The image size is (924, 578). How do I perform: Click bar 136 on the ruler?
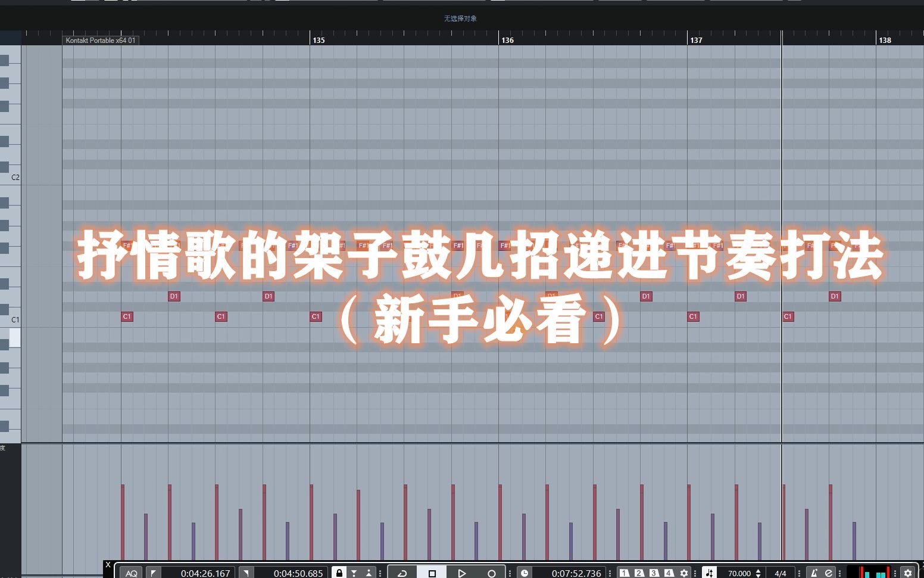[508, 41]
